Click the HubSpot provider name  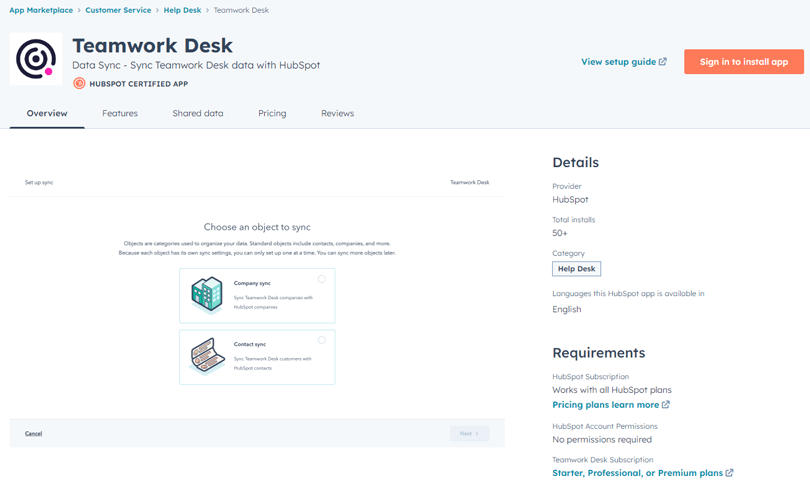click(x=570, y=199)
